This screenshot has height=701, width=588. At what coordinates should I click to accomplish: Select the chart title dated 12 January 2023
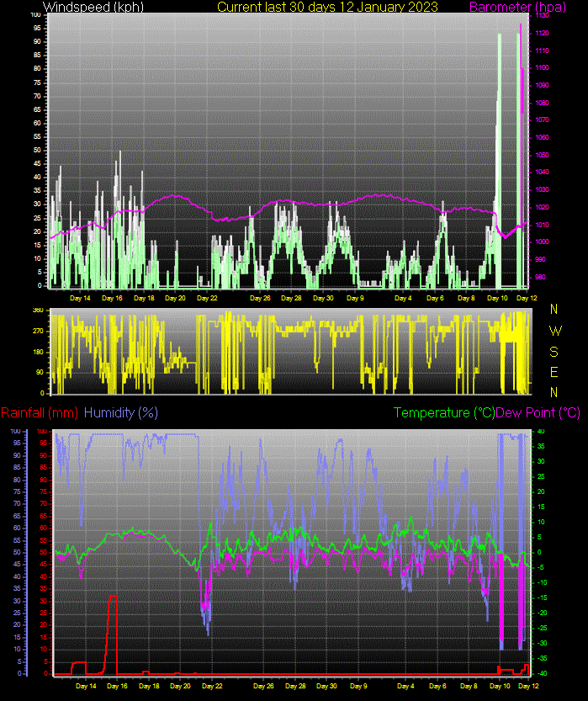[x=327, y=7]
